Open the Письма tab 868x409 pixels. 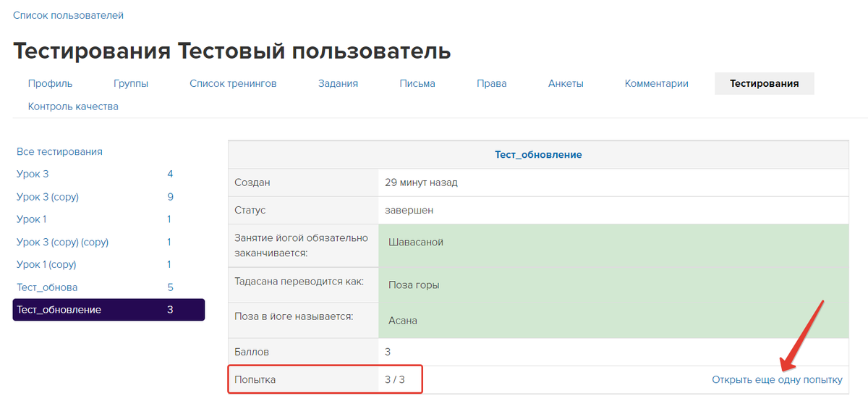tap(417, 83)
